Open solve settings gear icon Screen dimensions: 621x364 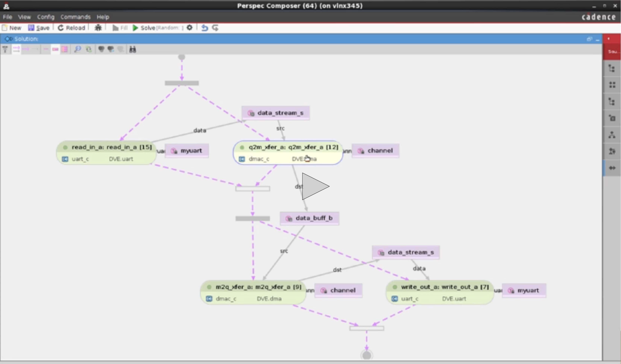tap(189, 28)
